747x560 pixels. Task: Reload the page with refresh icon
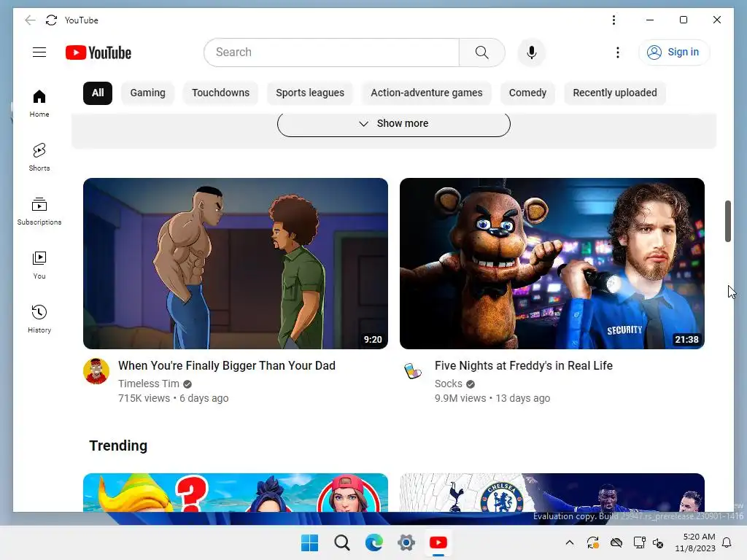pos(52,20)
